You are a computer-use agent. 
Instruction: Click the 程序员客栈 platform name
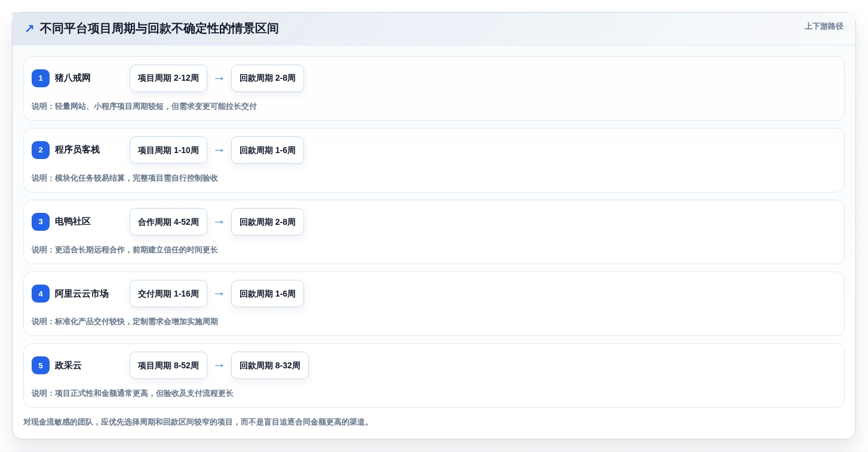77,150
